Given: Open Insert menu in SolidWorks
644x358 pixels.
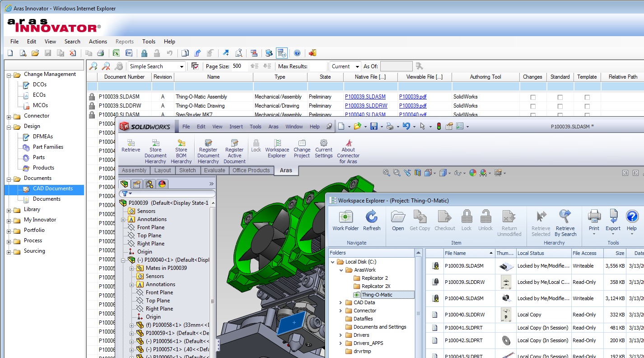Looking at the screenshot, I should coord(236,127).
